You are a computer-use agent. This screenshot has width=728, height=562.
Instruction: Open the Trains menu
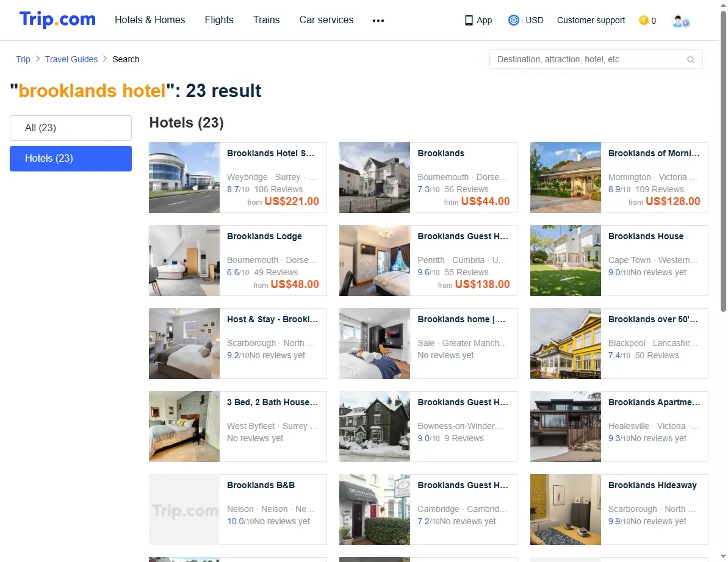pyautogui.click(x=267, y=20)
